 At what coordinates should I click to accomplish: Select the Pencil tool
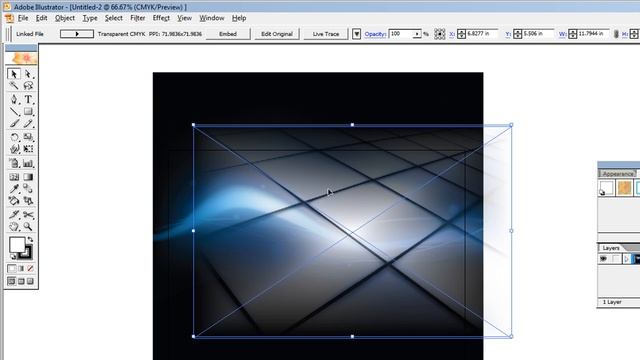pyautogui.click(x=28, y=123)
